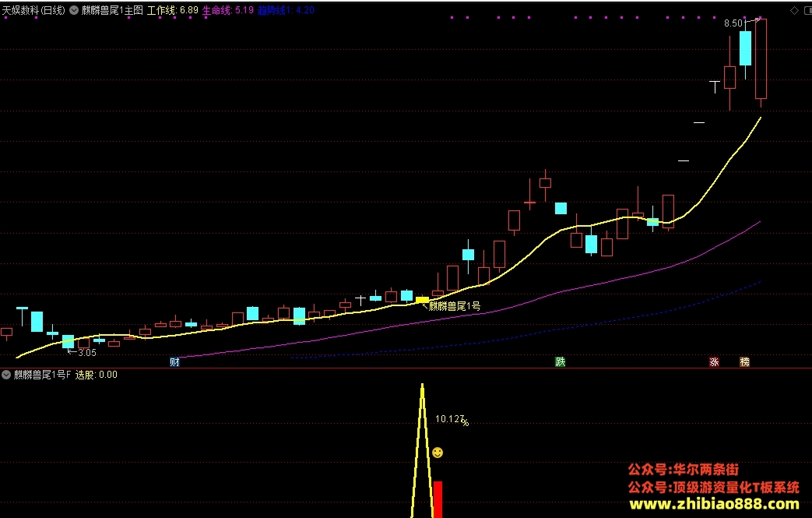Click the diamond icon at the chart corner

(794, 10)
